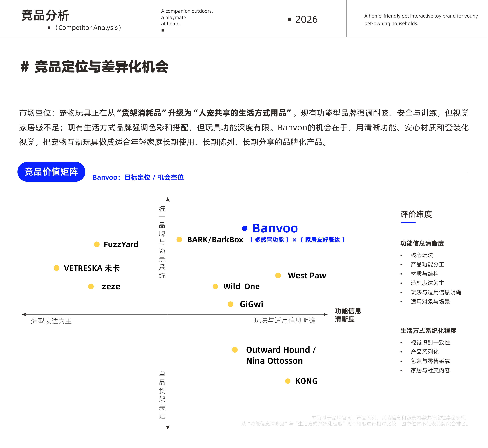
Task: Click the 包装与零售系统 list item
Action: [x=430, y=361]
